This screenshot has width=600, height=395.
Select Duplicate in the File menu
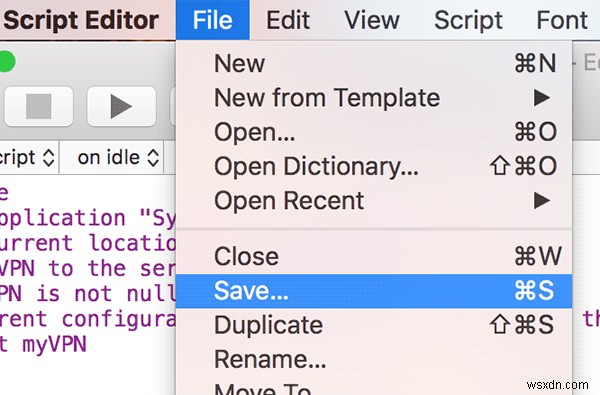[x=374, y=325]
